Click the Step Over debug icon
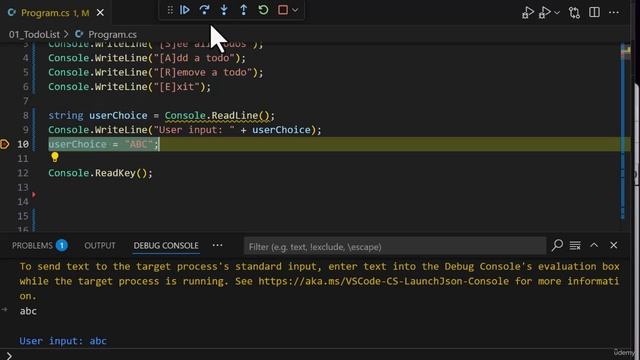The image size is (640, 360). coord(204,10)
